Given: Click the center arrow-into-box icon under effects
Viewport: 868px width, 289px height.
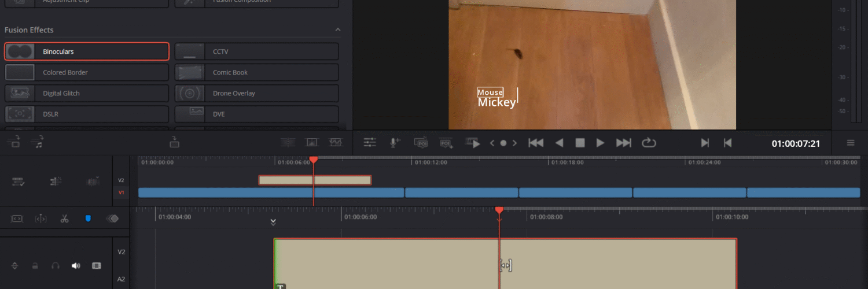Looking at the screenshot, I should [174, 141].
